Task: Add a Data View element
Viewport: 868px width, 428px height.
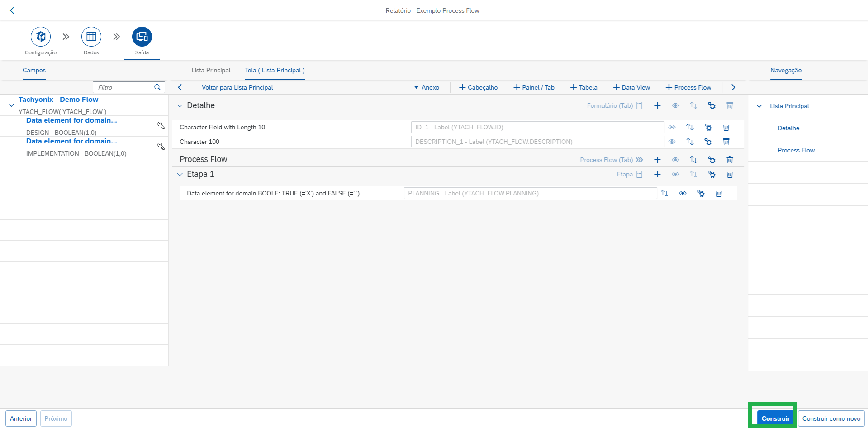Action: tap(631, 87)
